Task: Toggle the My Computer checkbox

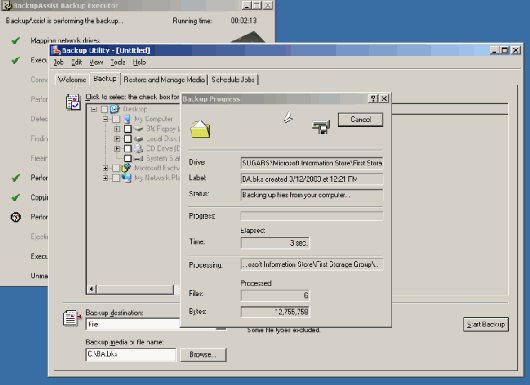Action: 116,119
